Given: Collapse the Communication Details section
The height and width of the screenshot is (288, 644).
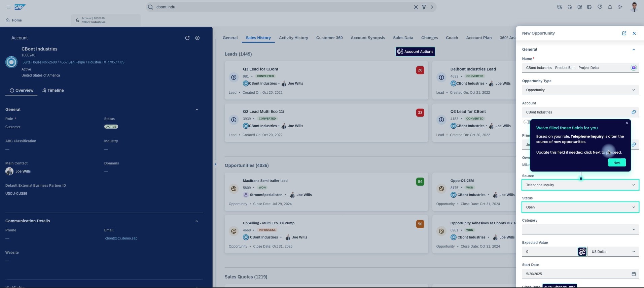Looking at the screenshot, I should 197,221.
